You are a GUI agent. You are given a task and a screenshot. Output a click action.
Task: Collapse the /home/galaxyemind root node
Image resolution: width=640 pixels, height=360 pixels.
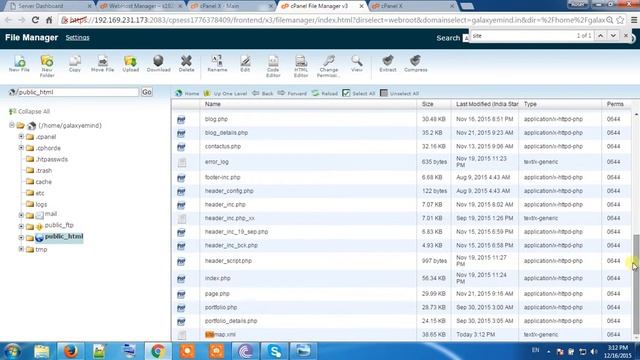[12, 125]
